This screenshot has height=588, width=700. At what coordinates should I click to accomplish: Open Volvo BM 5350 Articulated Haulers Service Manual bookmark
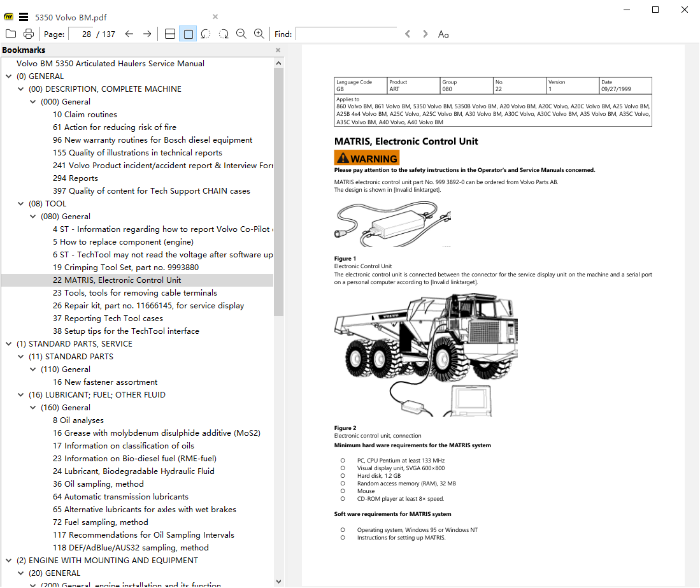tap(110, 64)
